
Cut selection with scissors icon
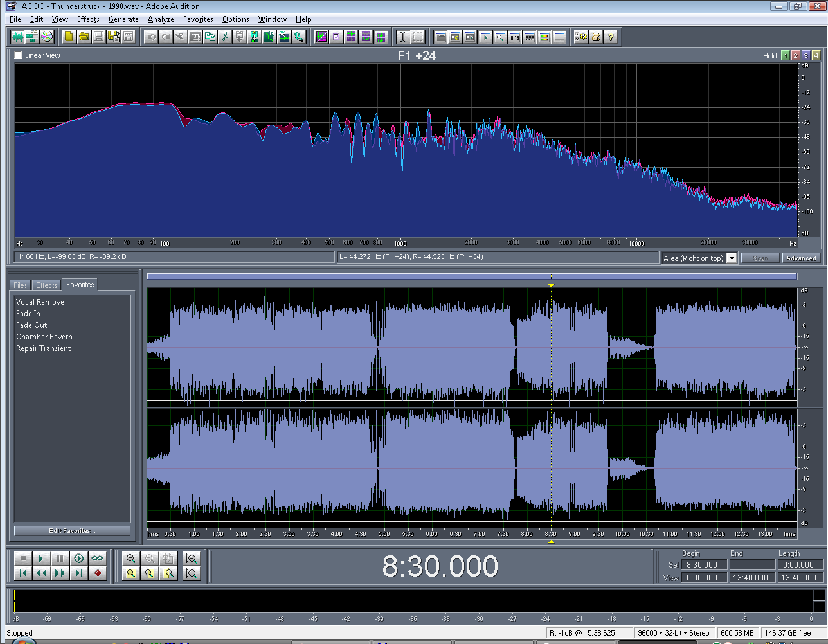click(x=225, y=37)
